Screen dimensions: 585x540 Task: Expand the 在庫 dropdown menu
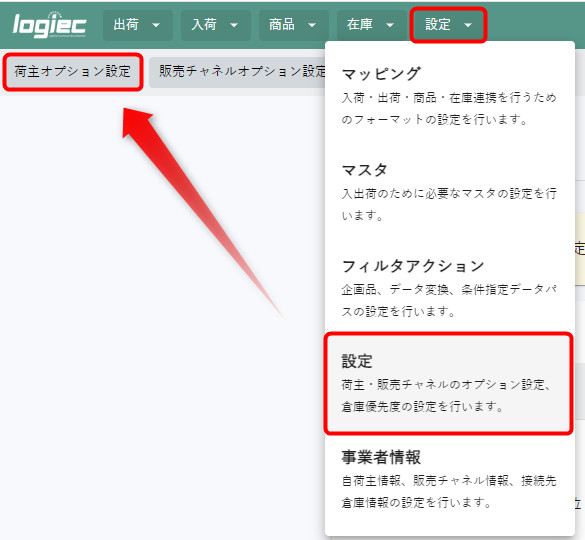pyautogui.click(x=372, y=25)
